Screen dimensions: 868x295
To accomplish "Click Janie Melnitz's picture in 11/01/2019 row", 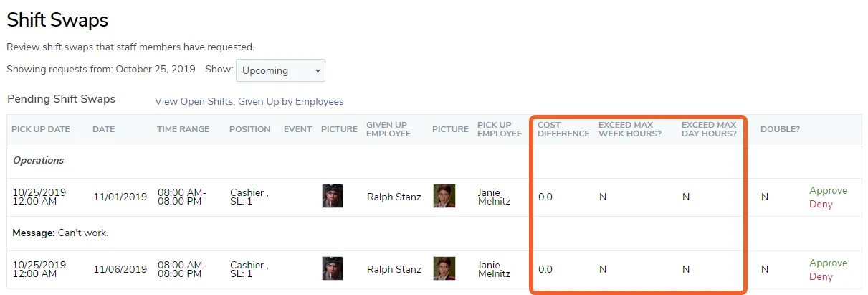I will click(444, 196).
